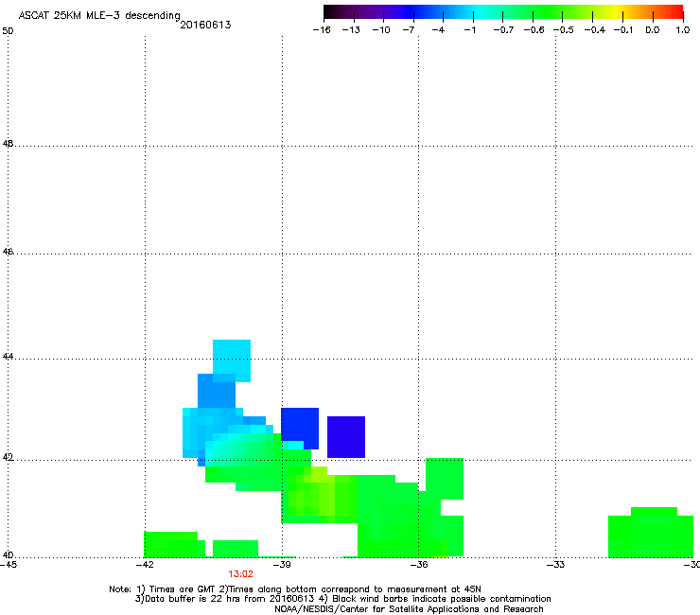Click the color bar label -10
Screen dimensions: 700x615
coord(381,30)
